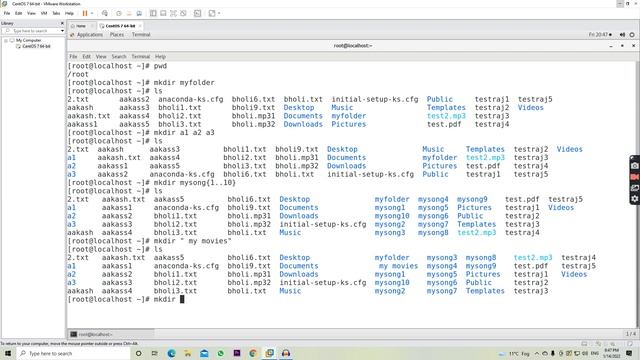
Task: Open the VMware Help menu
Action: (x=69, y=13)
